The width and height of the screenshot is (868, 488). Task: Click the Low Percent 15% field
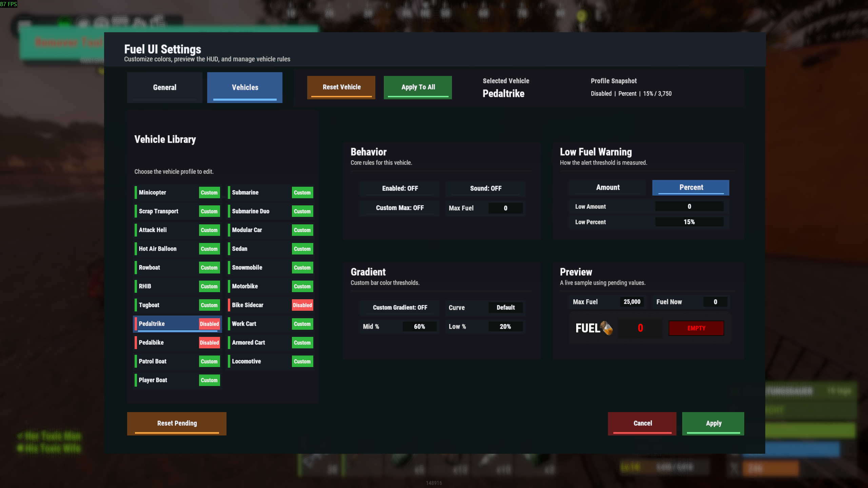(689, 222)
